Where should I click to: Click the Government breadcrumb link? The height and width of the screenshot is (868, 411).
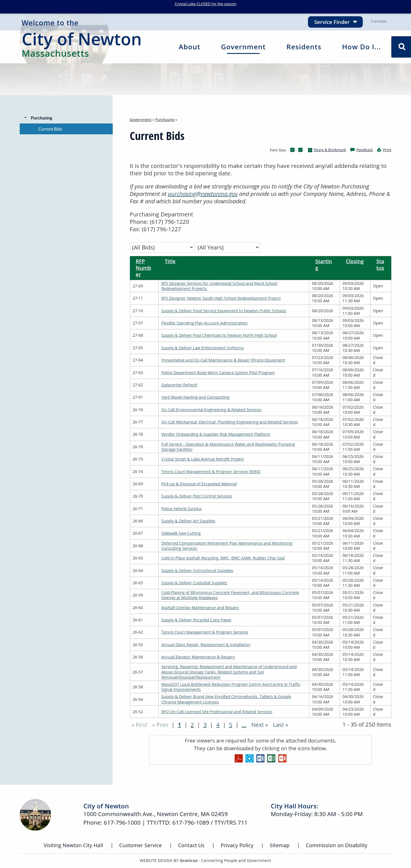pos(141,119)
